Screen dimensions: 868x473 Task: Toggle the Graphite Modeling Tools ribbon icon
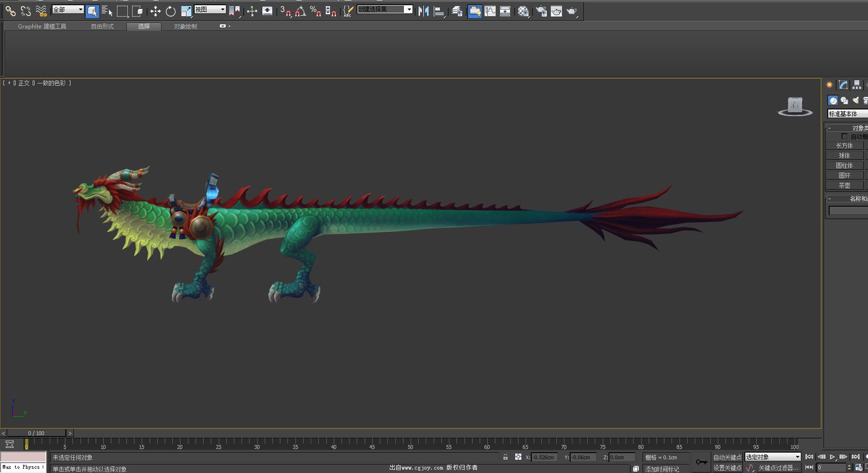[x=474, y=11]
